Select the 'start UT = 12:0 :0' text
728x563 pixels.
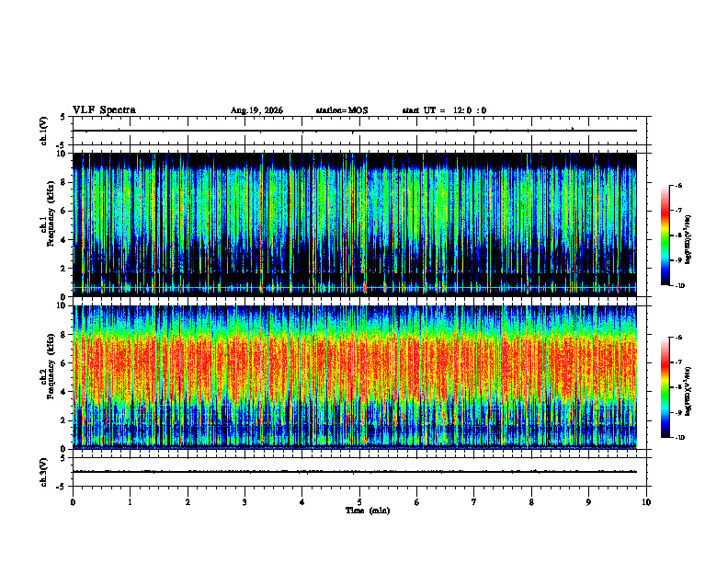point(444,110)
